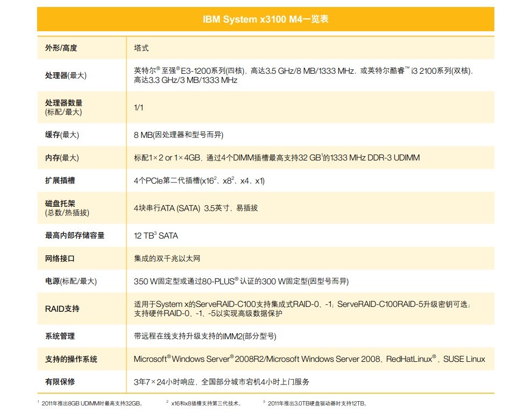Click the memory value starting '标配1×2 or 1×4GB'

point(277,158)
